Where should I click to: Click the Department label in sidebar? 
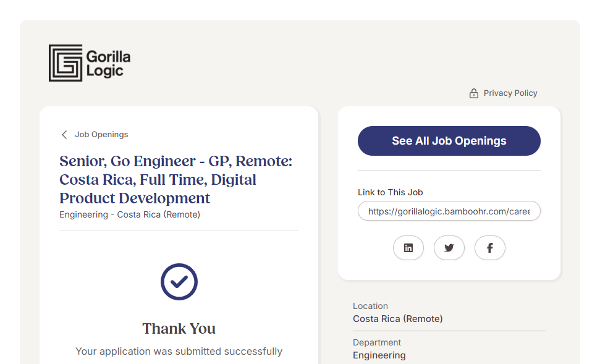coord(377,342)
